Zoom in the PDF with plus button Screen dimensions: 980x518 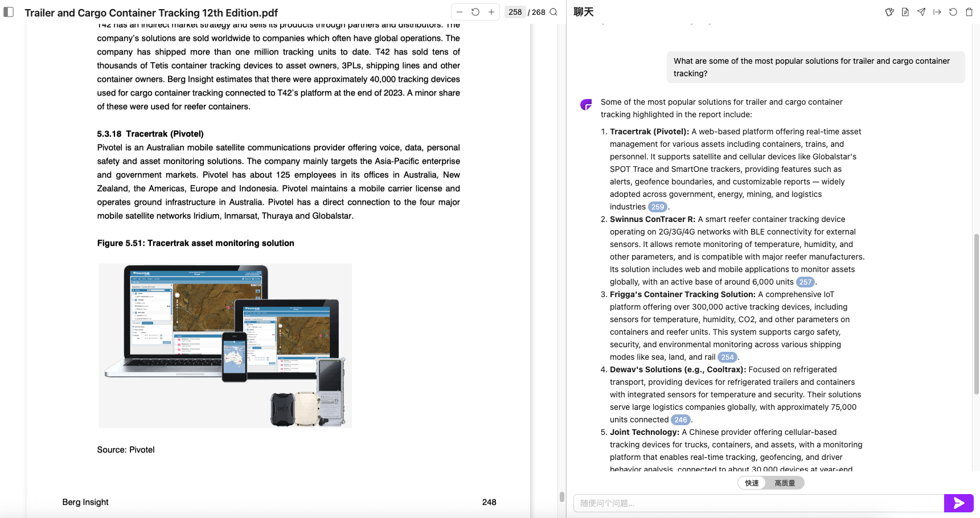(x=491, y=12)
